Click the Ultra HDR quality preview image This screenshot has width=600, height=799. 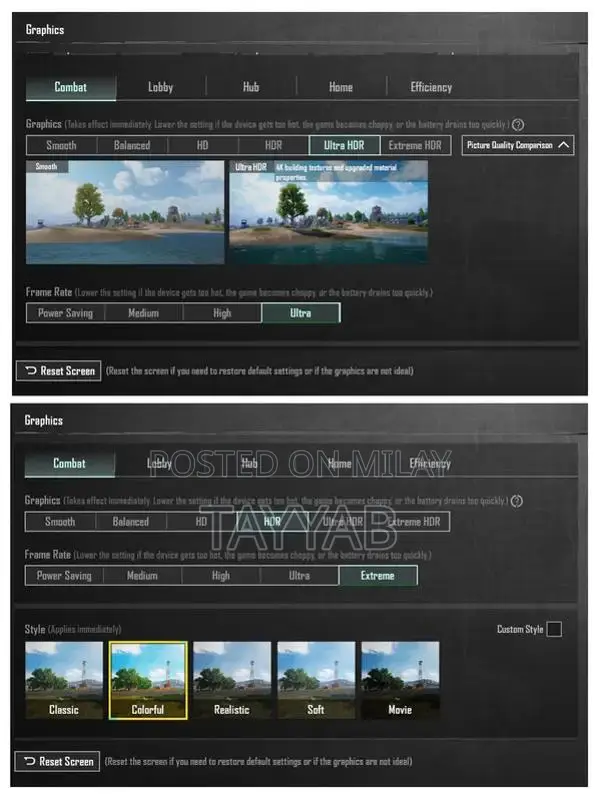click(x=329, y=212)
